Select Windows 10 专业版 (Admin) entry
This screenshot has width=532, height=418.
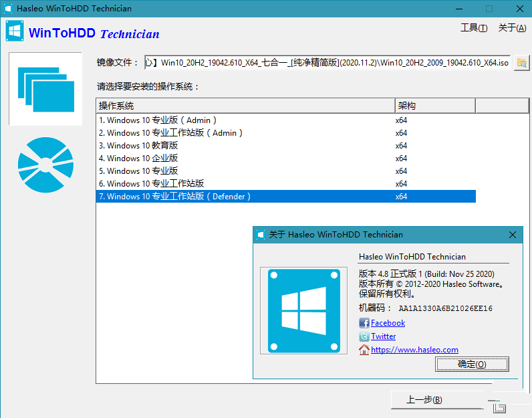point(158,120)
